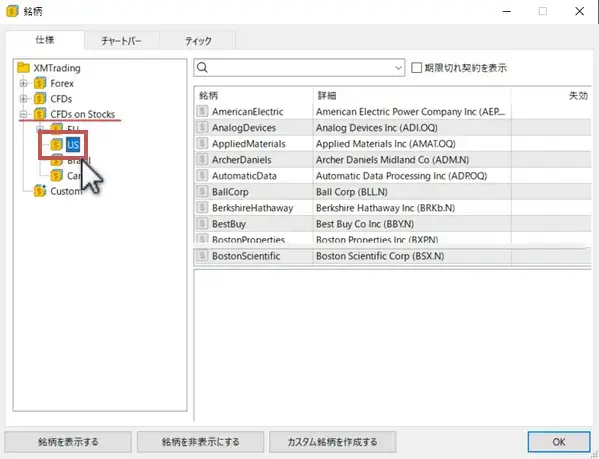Click the Custom group symbol icon

point(40,191)
